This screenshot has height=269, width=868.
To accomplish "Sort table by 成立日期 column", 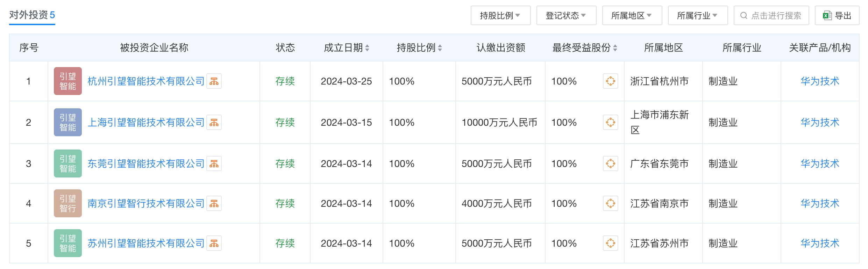I will pyautogui.click(x=346, y=48).
